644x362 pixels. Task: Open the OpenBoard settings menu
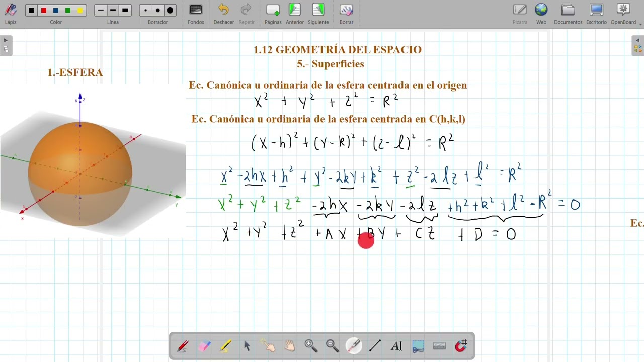pyautogui.click(x=623, y=14)
